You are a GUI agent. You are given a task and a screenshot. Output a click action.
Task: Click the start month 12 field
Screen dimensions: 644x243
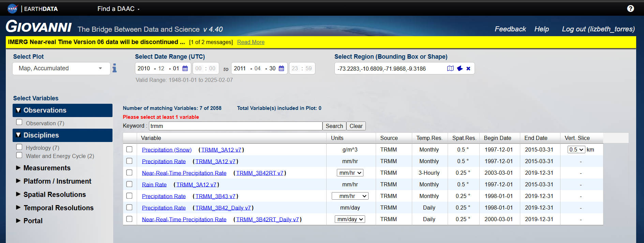tap(161, 68)
